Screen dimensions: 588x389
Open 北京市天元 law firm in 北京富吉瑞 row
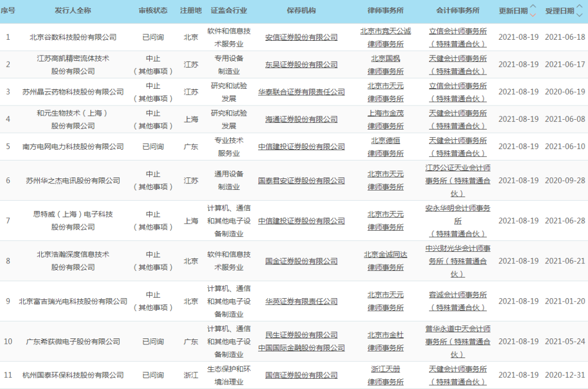[x=385, y=301]
